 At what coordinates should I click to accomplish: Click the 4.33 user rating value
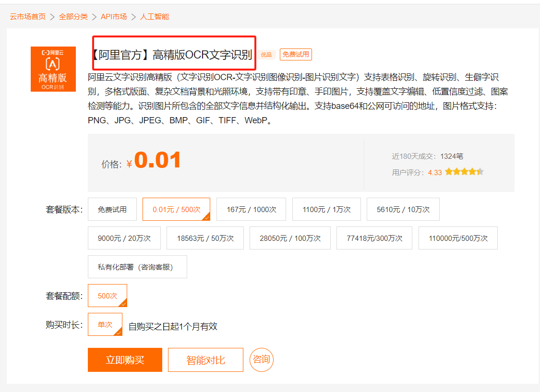point(434,172)
